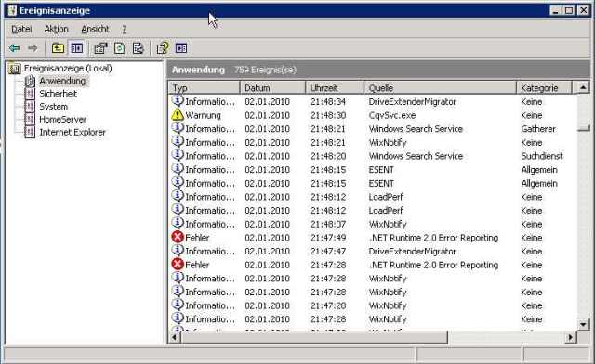The image size is (595, 364).
Task: Click info icon of the 21:48:07 WixNotify event
Action: click(178, 224)
